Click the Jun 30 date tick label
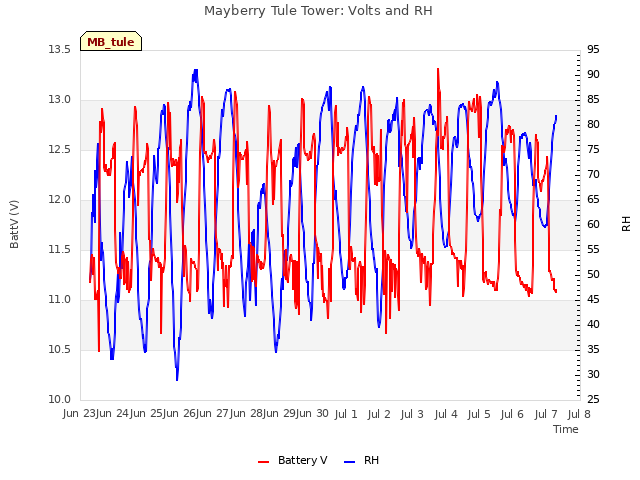The height and width of the screenshot is (480, 640). click(313, 413)
